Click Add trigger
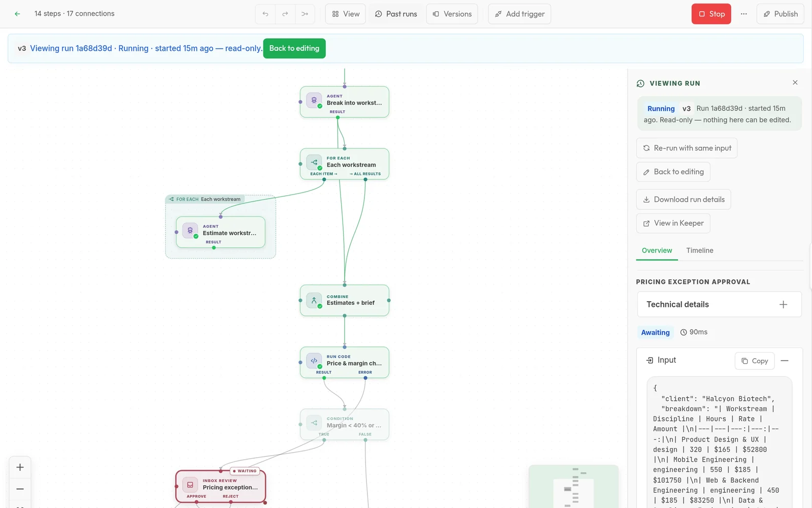Image resolution: width=812 pixels, height=508 pixels. point(520,14)
